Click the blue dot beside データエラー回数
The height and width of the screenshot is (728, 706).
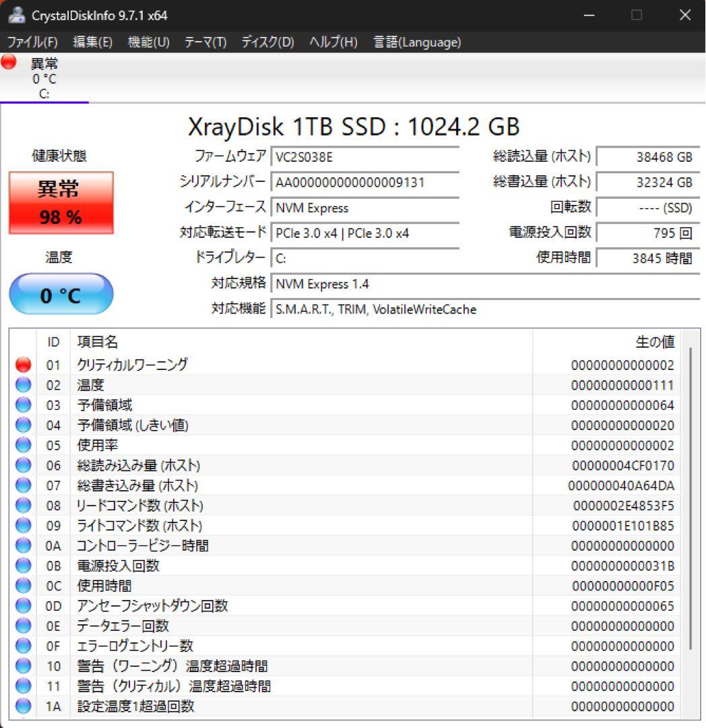pyautogui.click(x=22, y=626)
